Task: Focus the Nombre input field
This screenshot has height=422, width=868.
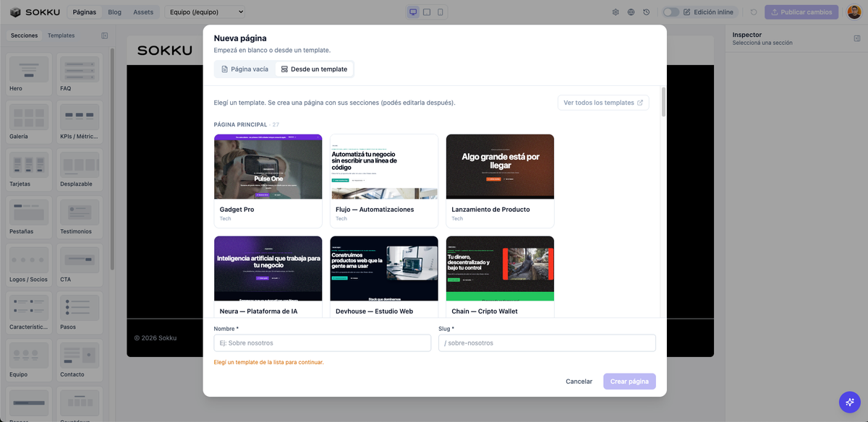Action: click(323, 343)
